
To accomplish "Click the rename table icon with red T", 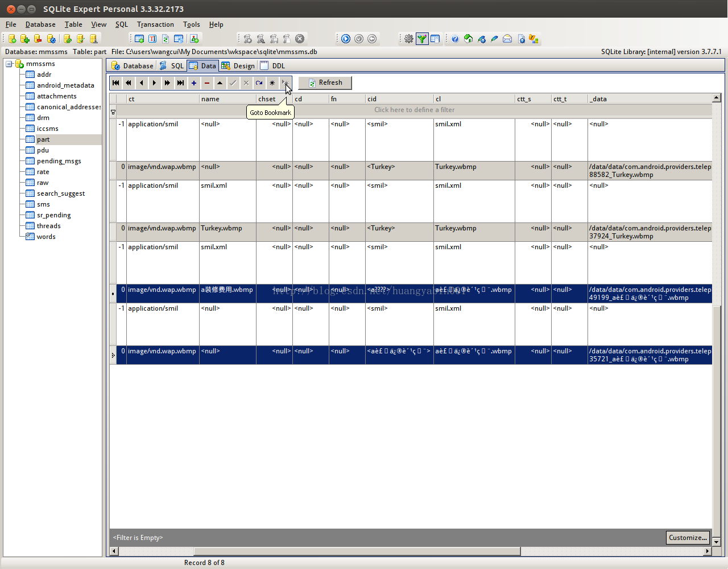I will tap(152, 39).
